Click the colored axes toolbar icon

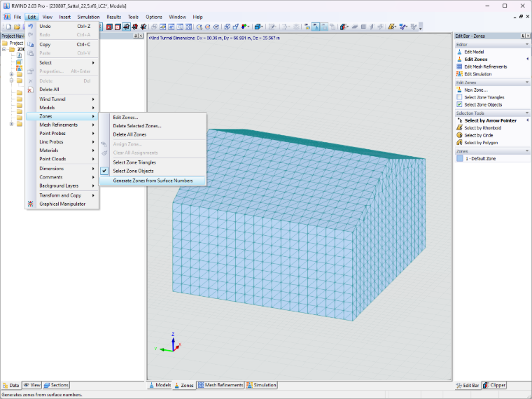244,27
